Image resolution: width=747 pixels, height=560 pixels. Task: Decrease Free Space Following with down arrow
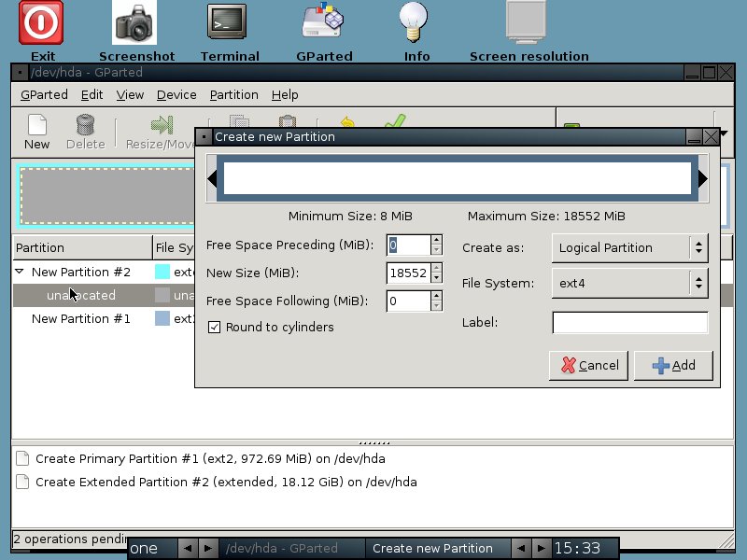point(436,307)
